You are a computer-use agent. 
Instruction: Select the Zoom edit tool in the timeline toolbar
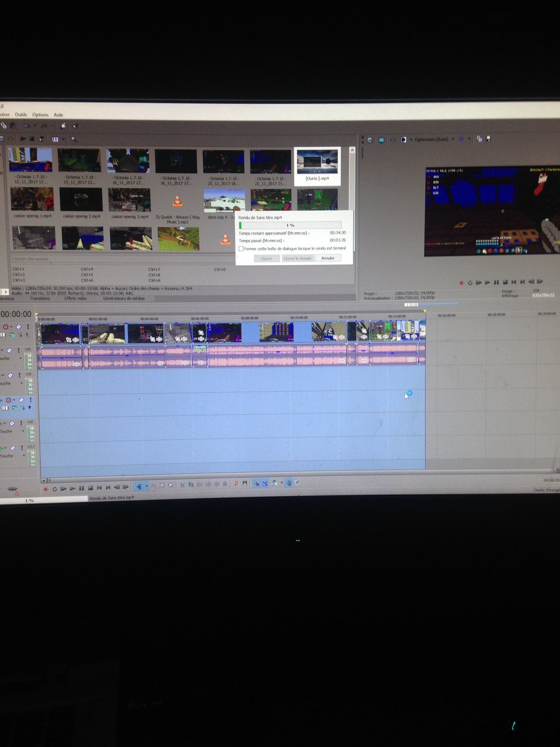point(170,486)
